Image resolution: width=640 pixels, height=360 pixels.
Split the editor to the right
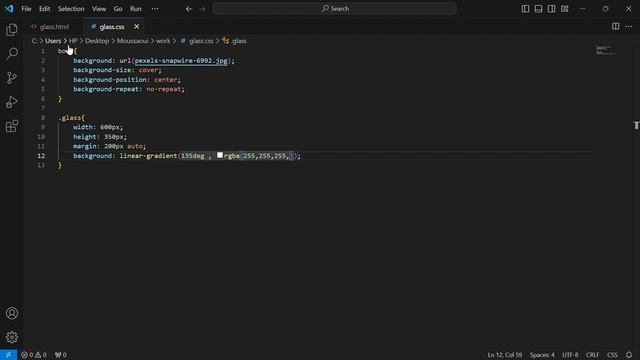click(x=616, y=27)
